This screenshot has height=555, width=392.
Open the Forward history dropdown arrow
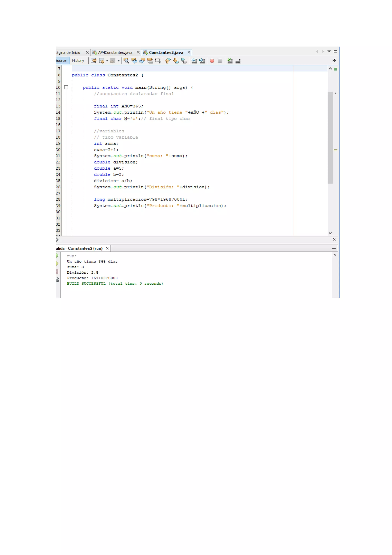(x=118, y=61)
